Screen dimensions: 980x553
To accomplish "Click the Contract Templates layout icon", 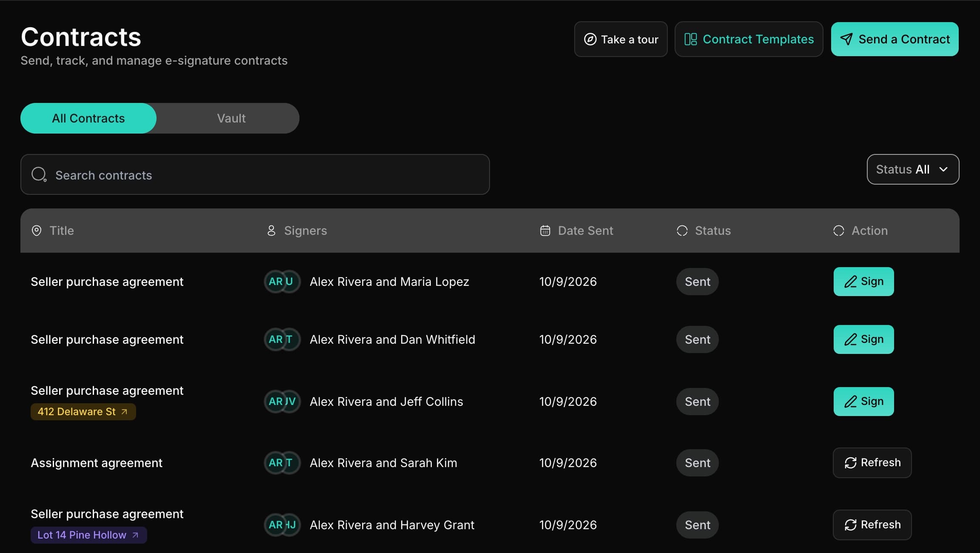I will pos(691,39).
